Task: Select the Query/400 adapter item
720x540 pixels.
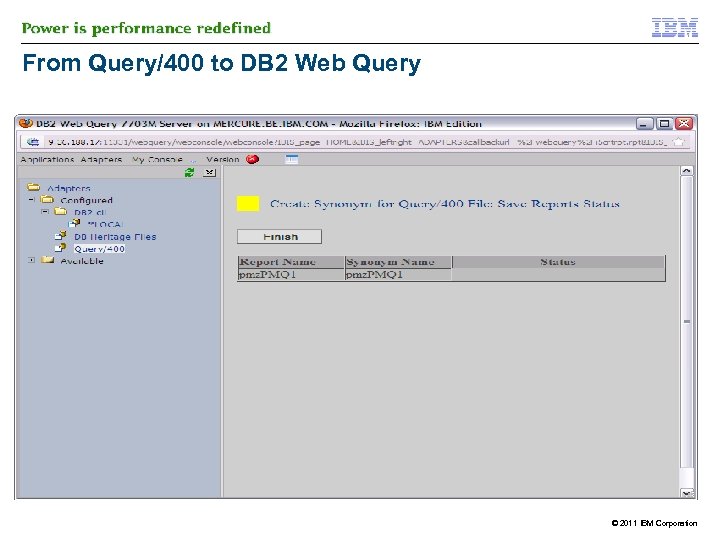Action: [100, 249]
